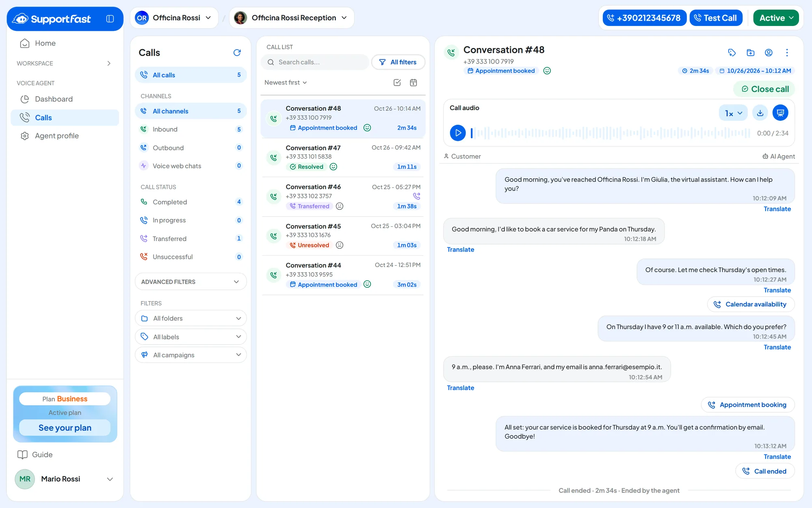Open the Dashboard page
This screenshot has width=812, height=508.
65,99
